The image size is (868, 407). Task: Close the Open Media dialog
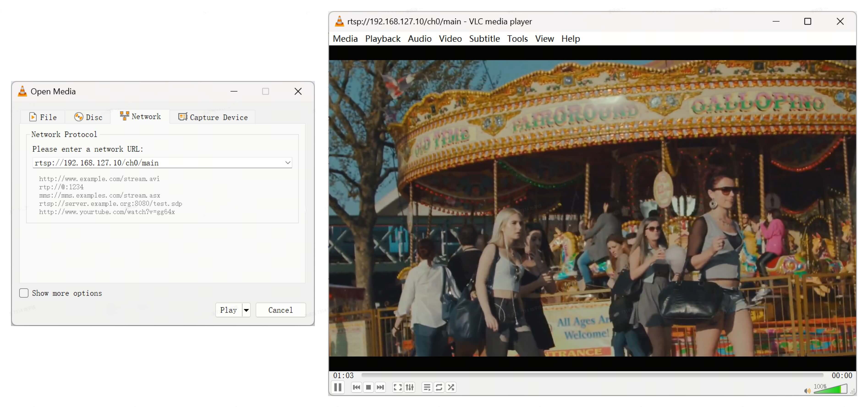click(298, 92)
